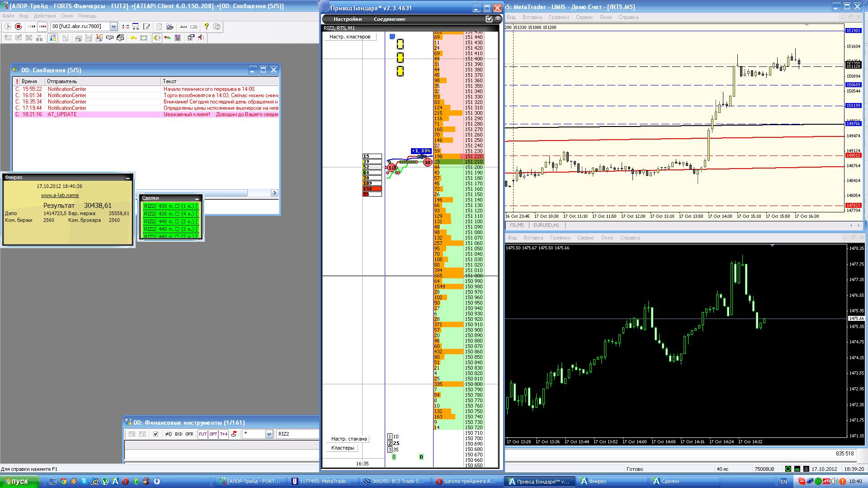Toggle the checkmark box in instruments toolbar
The image size is (868, 488).
click(x=156, y=434)
